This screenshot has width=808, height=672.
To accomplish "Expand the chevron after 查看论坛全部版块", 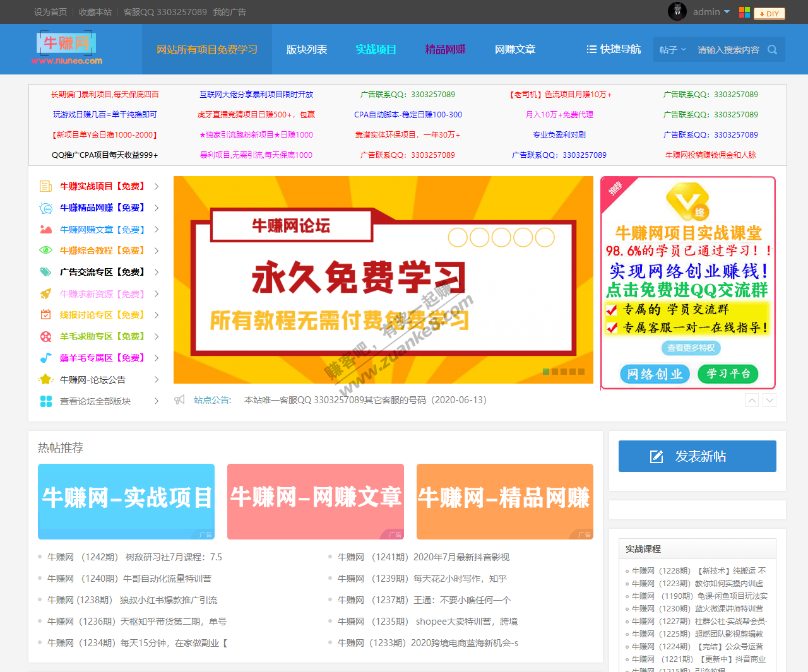I will tap(157, 401).
